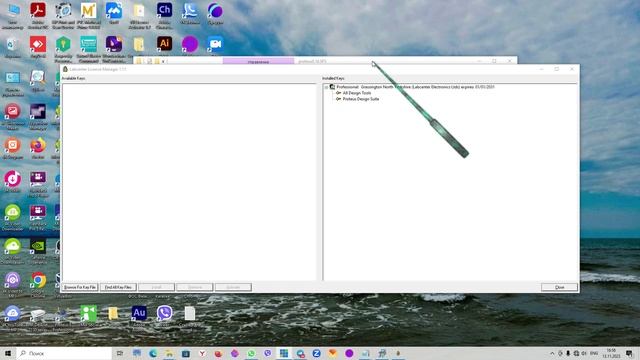Select the purple tab in the background Explorer window
Image resolution: width=640 pixels, height=360 pixels.
coord(258,61)
